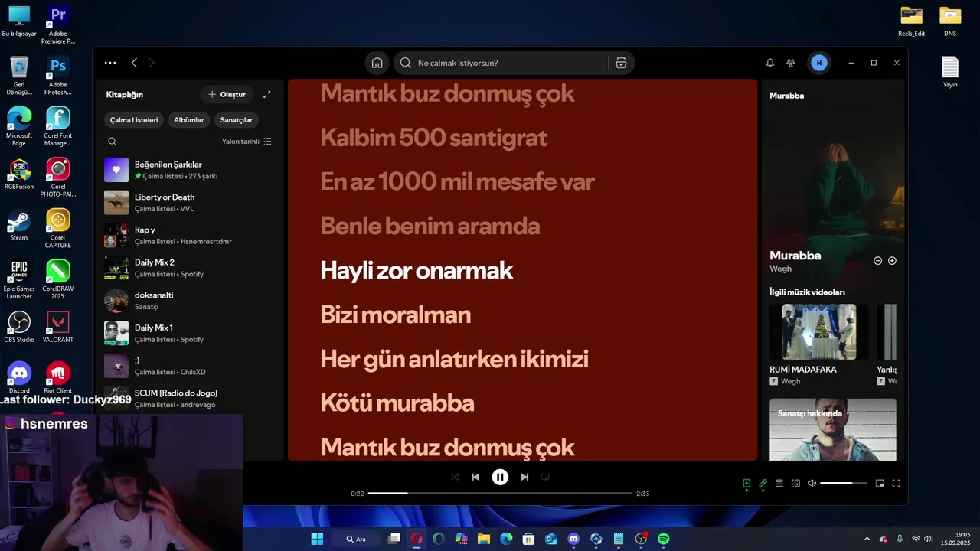Open Daily Mix 2 playlist
Screen dimensions: 980x551
[191, 268]
